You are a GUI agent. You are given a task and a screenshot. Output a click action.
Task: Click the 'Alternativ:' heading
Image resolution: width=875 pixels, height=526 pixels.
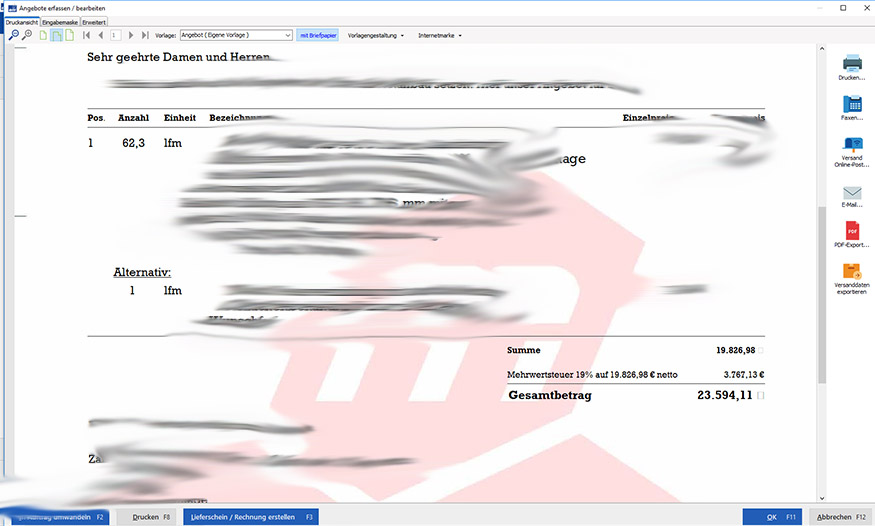(142, 272)
